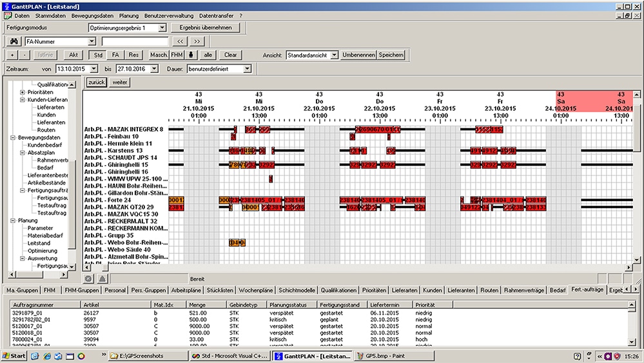Click the double left arrow search button
Viewport: 644px width, 363px height.
point(180,41)
